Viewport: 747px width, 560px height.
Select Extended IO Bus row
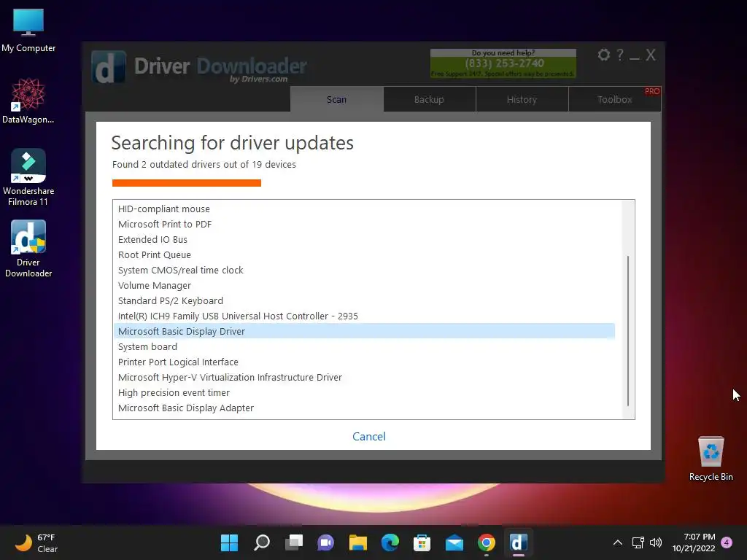[x=365, y=239]
